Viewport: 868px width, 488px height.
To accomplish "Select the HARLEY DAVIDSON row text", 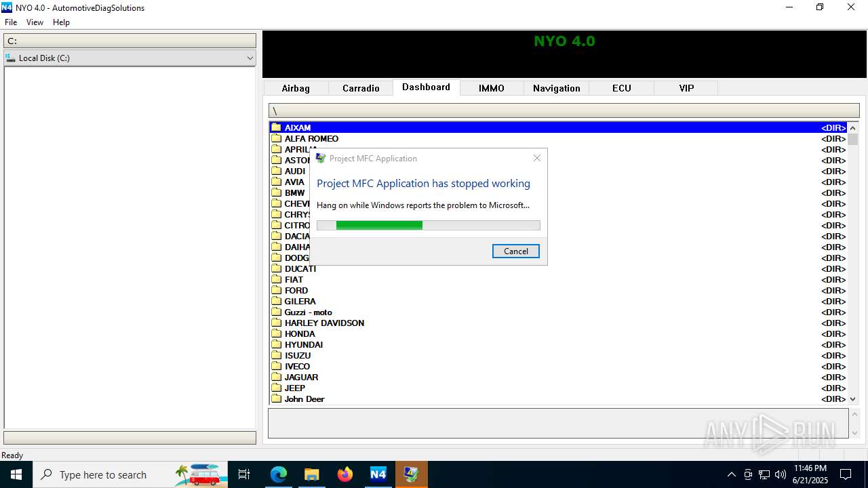I will [x=324, y=323].
